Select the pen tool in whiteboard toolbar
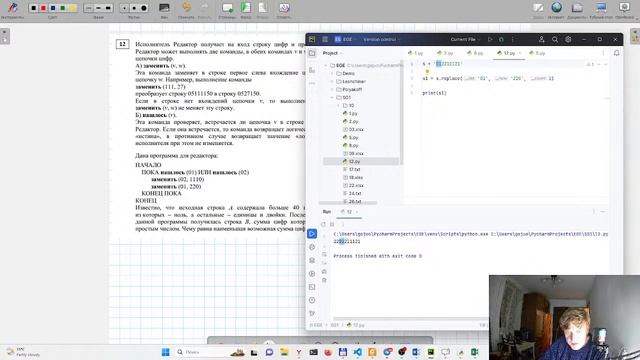 (x=13, y=7)
